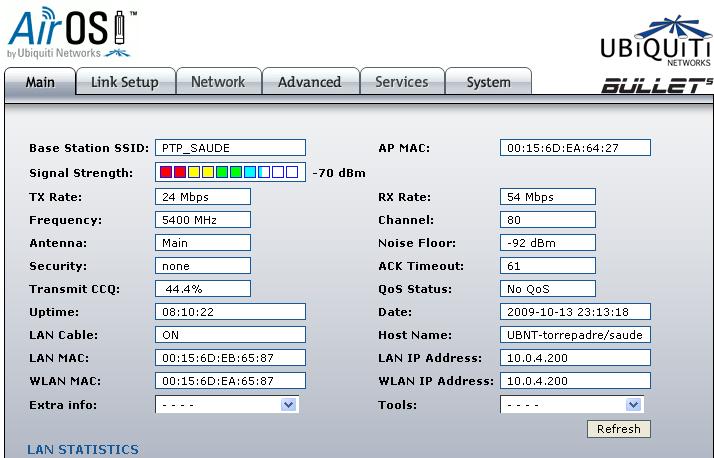The width and height of the screenshot is (714, 458).
Task: Click the Base Station SSID label
Action: coord(89,148)
